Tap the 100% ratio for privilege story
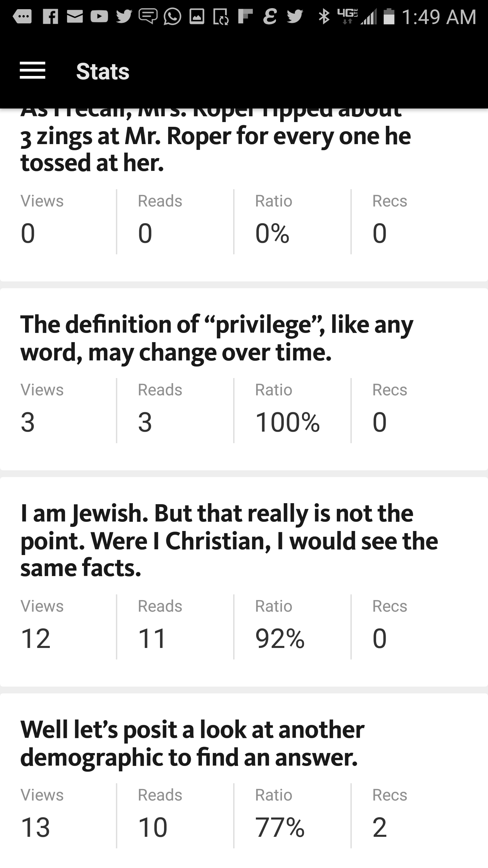Image resolution: width=488 pixels, height=868 pixels. (x=287, y=422)
